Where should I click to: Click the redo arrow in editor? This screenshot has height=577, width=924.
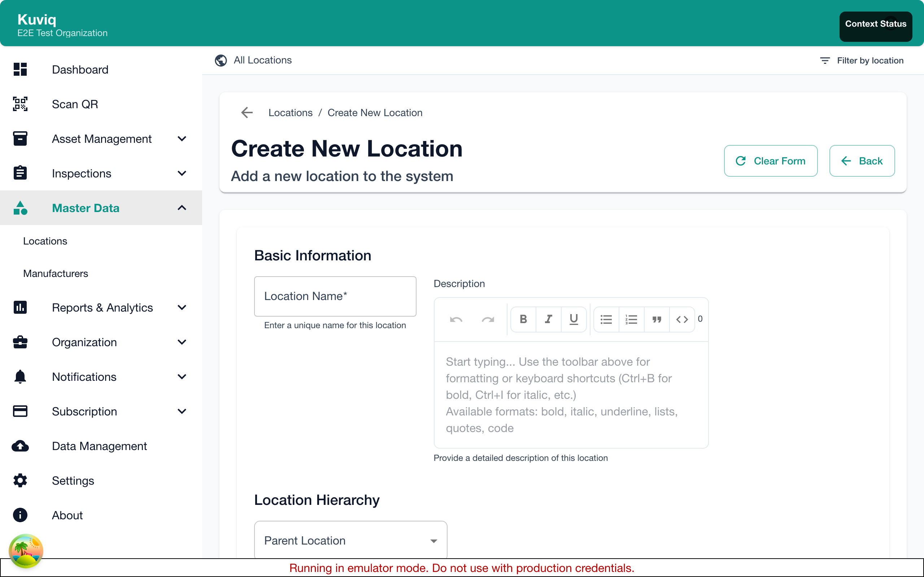coord(488,319)
